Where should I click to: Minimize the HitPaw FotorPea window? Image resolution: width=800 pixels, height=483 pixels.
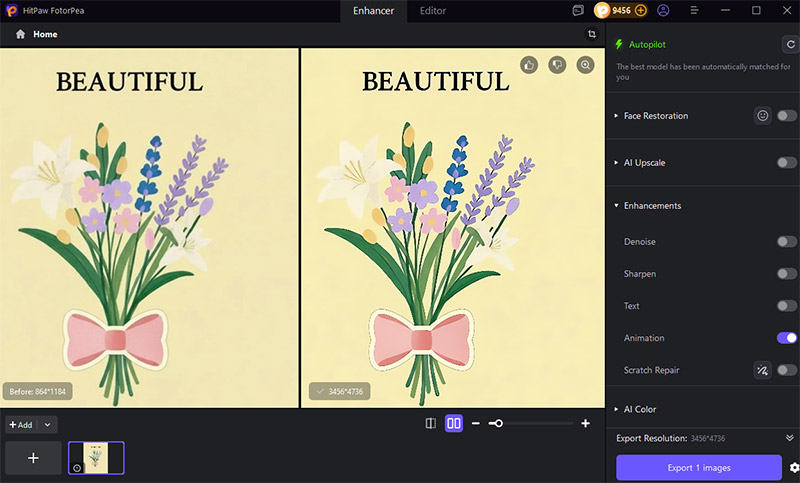click(x=725, y=10)
